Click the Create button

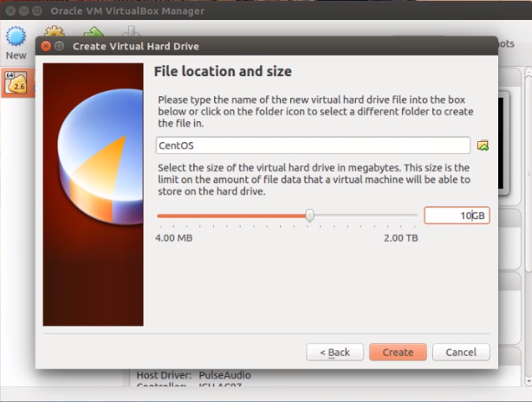(x=398, y=352)
